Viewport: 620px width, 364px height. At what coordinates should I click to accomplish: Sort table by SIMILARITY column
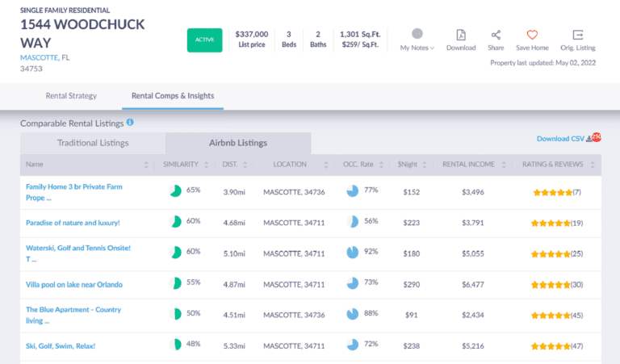coord(186,165)
